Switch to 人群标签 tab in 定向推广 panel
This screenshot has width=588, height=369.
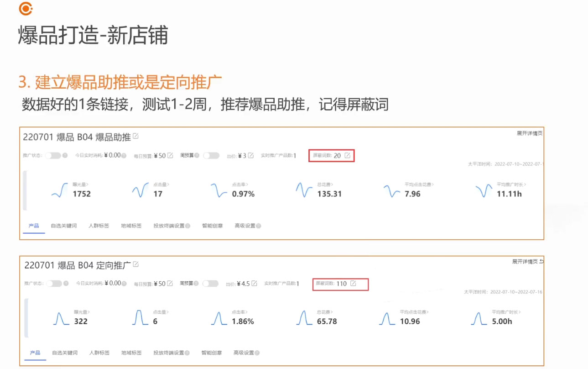pos(99,353)
